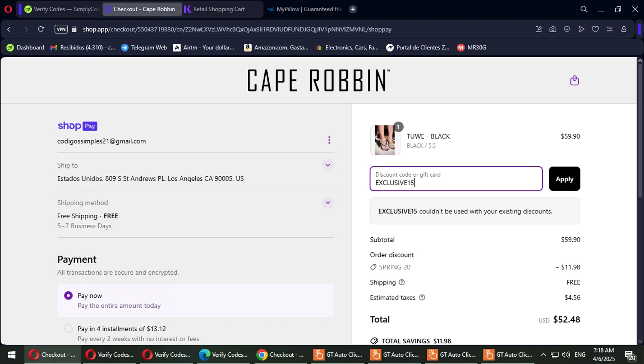Viewport: 644px width, 364px height.
Task: Click the Cape Robbin logo
Action: pos(319,80)
